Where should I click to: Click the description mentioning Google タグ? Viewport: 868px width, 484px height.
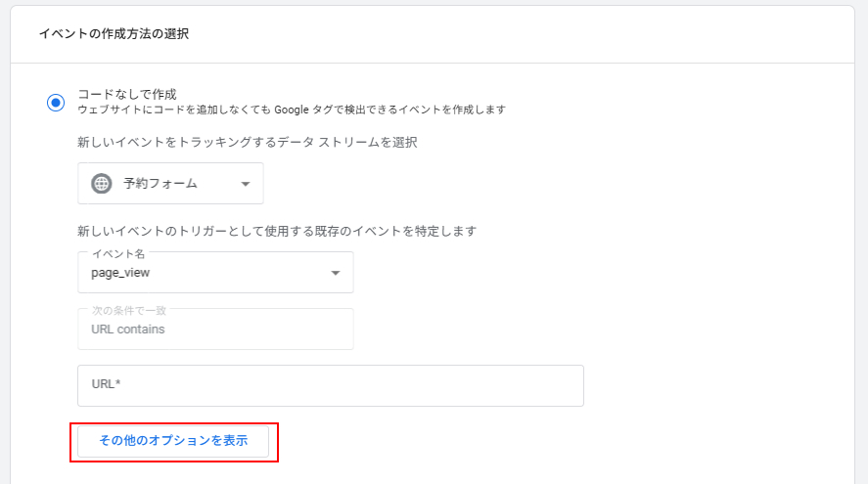(x=292, y=110)
